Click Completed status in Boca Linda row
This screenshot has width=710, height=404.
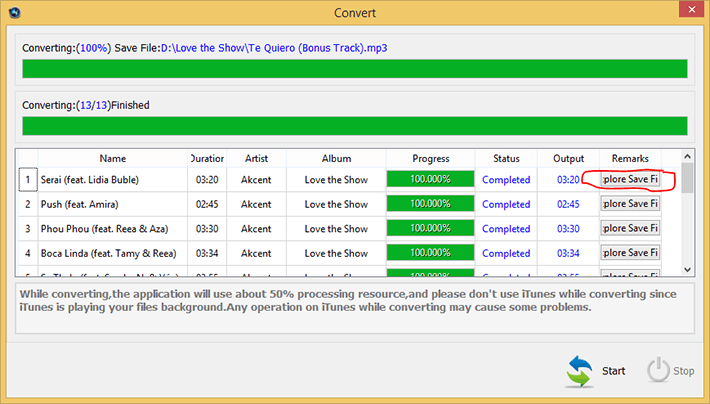pos(506,253)
